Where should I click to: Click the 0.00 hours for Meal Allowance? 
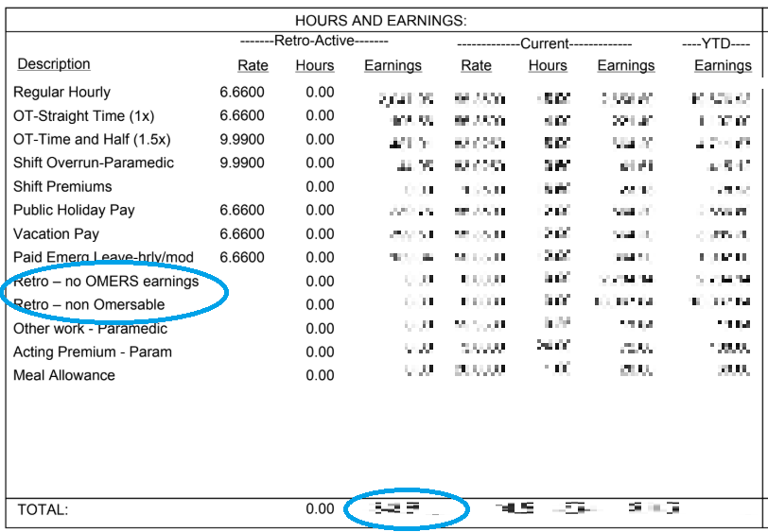pos(320,376)
